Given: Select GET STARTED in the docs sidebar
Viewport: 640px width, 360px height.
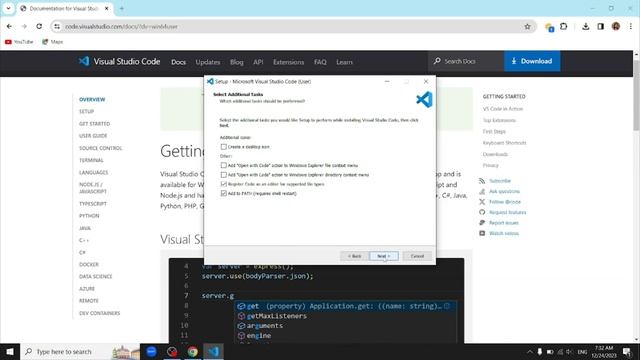Looking at the screenshot, I should coord(95,124).
